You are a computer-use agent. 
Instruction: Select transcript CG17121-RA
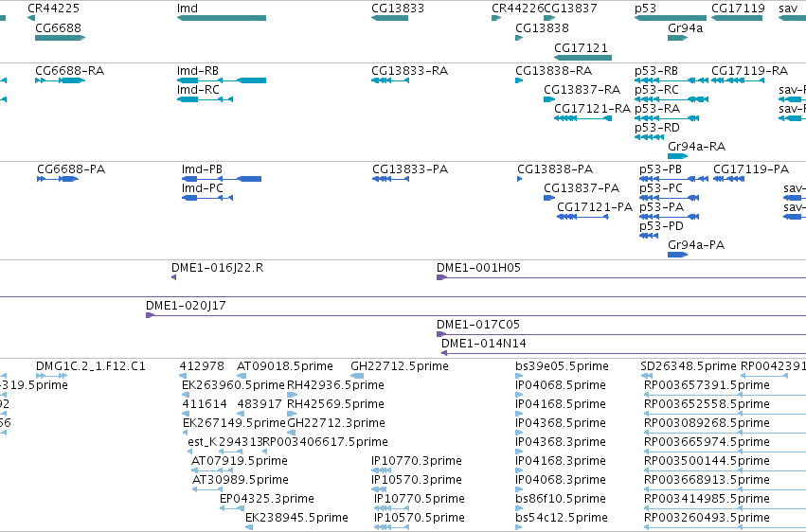pos(582,118)
